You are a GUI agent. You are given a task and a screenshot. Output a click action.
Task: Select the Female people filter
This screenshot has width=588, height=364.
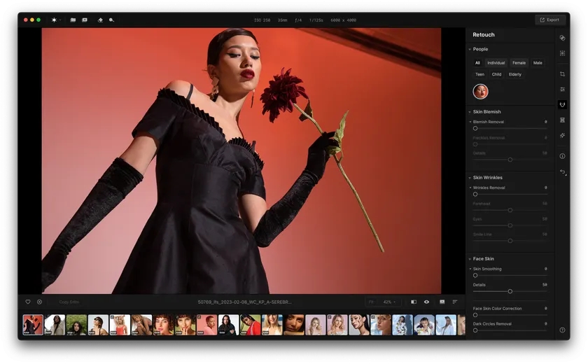click(x=519, y=63)
